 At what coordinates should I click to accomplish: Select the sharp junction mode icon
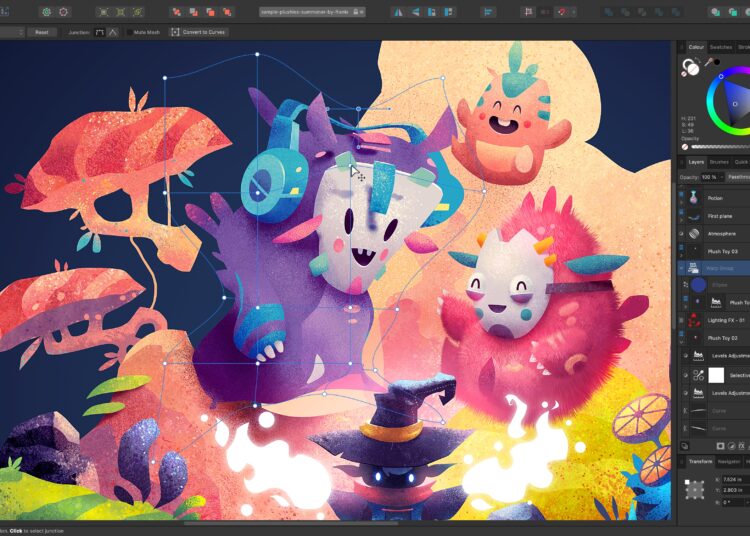coord(112,32)
